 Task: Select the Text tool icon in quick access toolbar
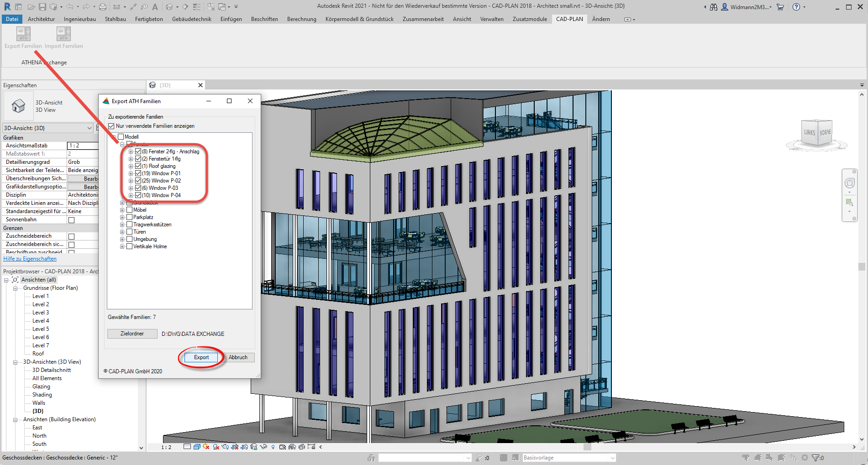pyautogui.click(x=155, y=7)
